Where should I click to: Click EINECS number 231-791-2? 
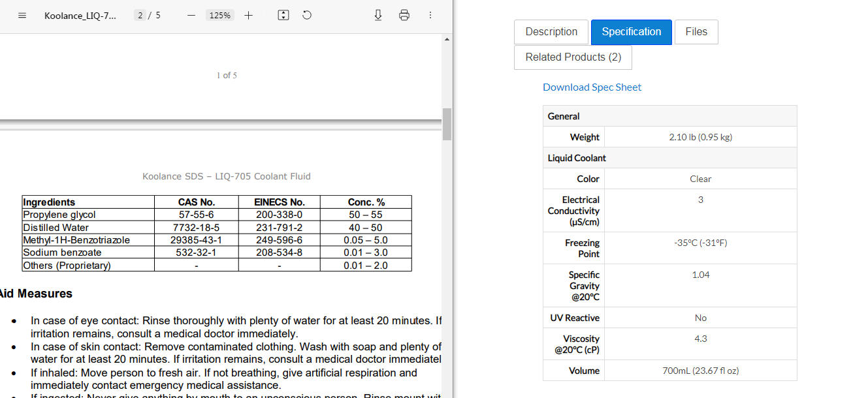tap(279, 228)
